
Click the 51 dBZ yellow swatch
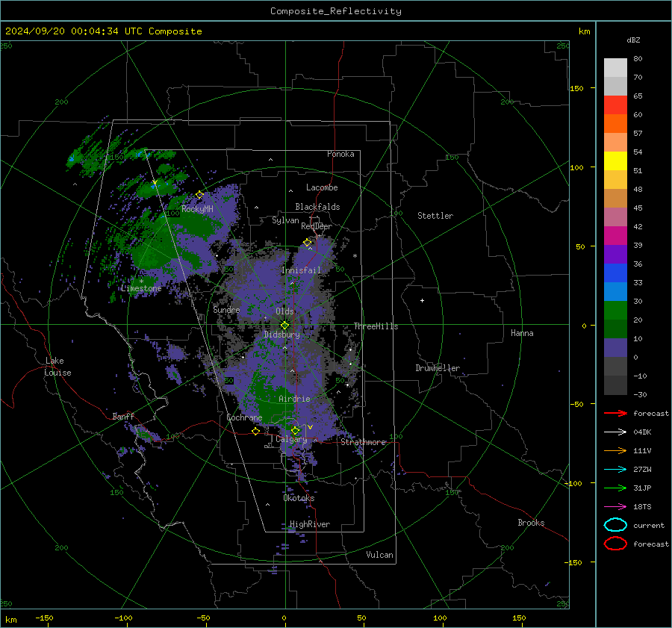point(615,161)
